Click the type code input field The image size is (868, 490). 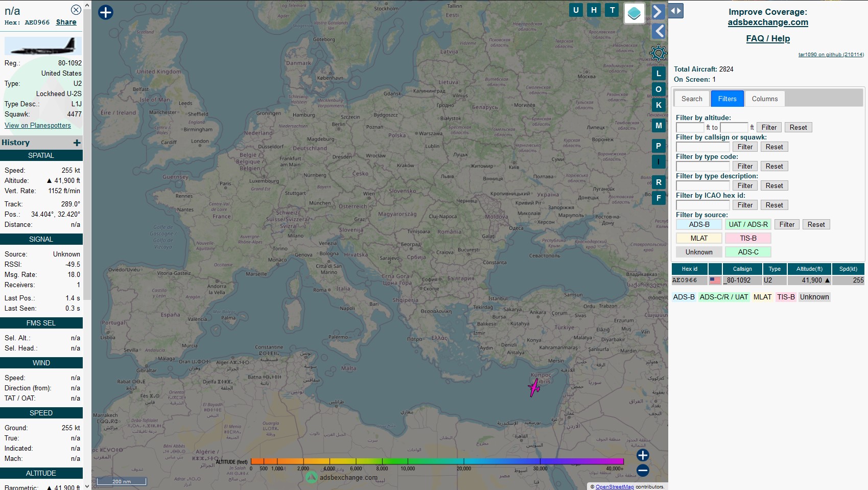(703, 166)
